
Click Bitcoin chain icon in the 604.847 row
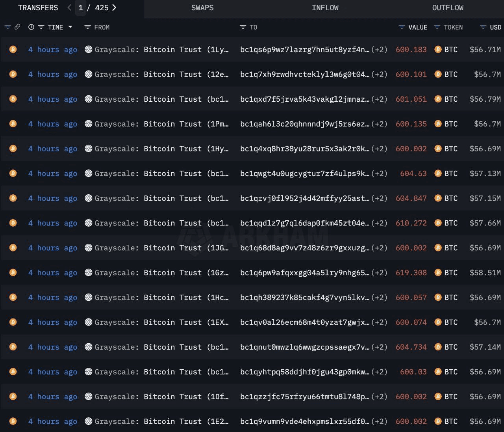13,198
